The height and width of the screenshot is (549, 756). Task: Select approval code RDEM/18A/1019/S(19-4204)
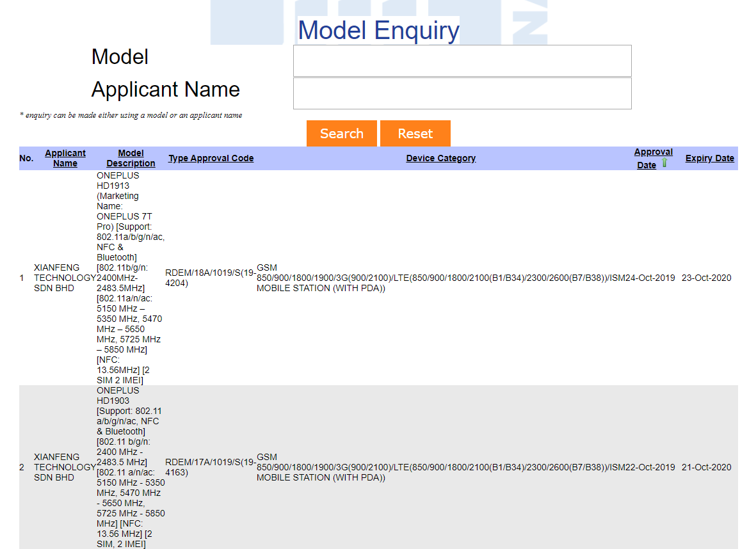[210, 278]
